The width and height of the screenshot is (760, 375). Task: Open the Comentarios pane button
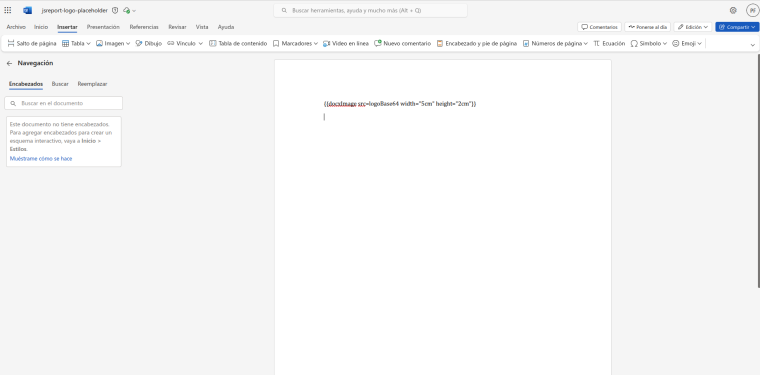coord(599,27)
